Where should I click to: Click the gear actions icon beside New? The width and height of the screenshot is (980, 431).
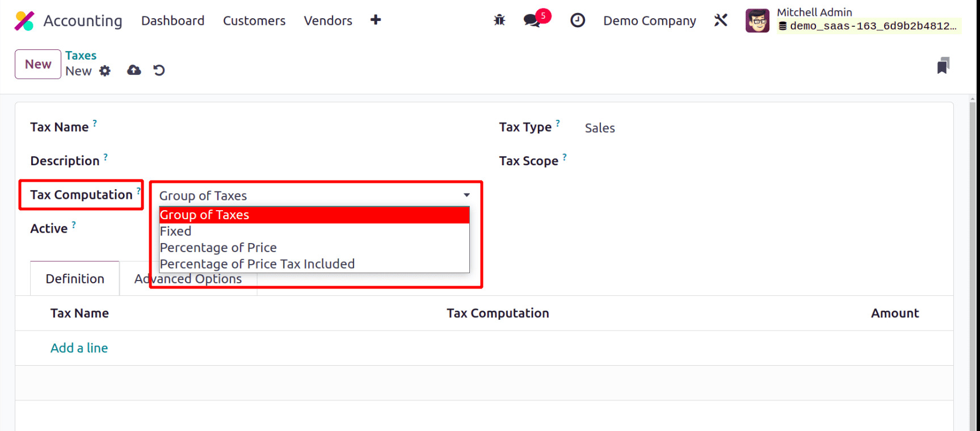pyautogui.click(x=105, y=71)
